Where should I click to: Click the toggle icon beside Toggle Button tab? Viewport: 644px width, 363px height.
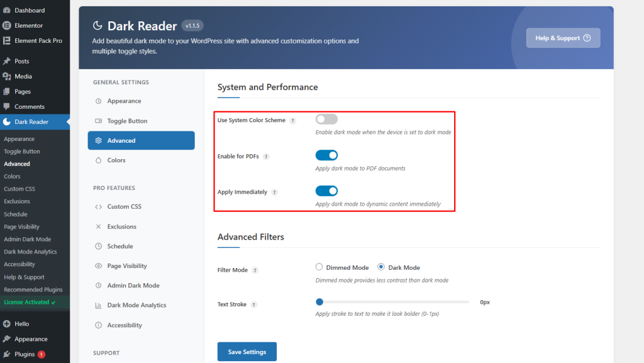tap(98, 121)
